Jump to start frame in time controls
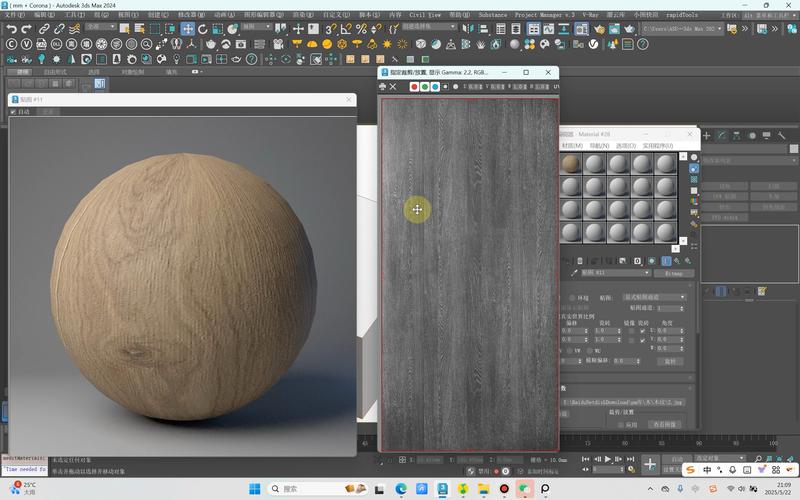The width and height of the screenshot is (800, 500). point(586,459)
